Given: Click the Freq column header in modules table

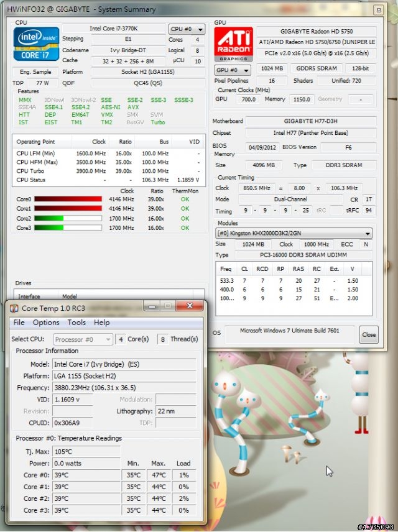Looking at the screenshot, I should click(x=226, y=269).
